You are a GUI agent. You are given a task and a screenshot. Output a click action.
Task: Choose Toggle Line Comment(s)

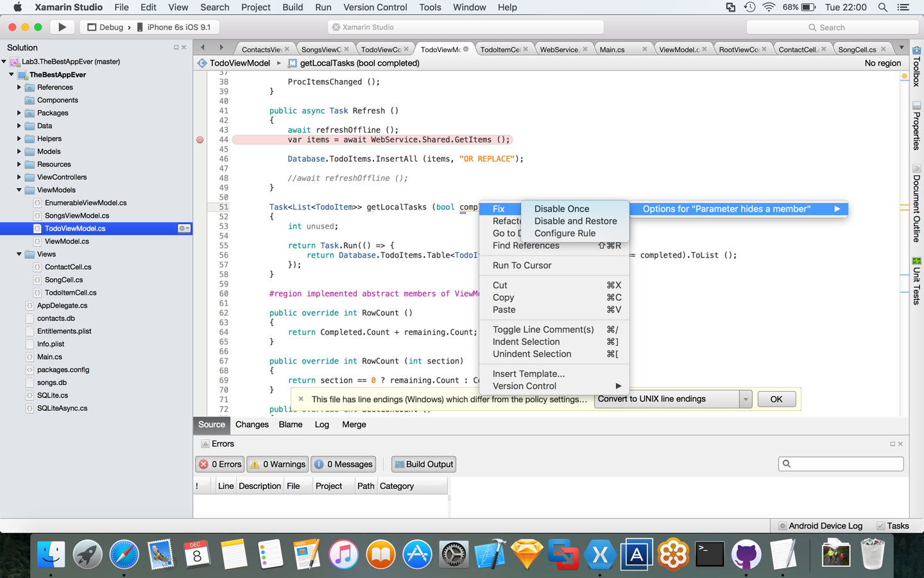[x=554, y=329]
